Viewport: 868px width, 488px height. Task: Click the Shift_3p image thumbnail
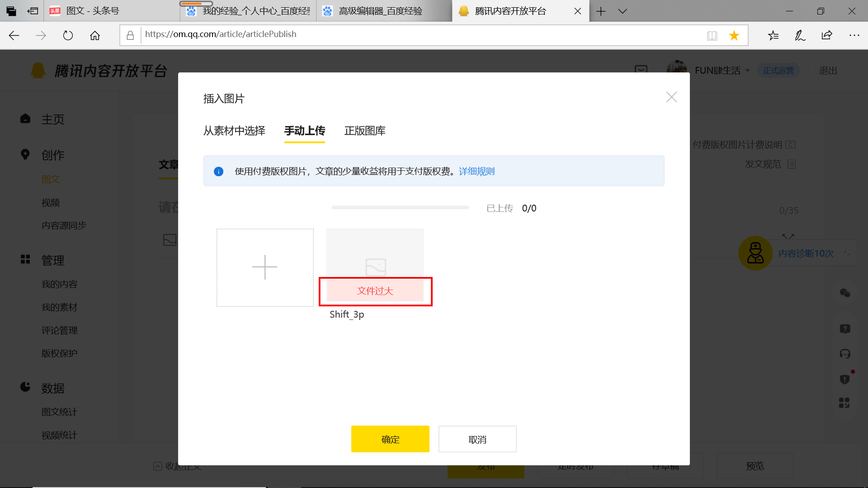click(374, 258)
